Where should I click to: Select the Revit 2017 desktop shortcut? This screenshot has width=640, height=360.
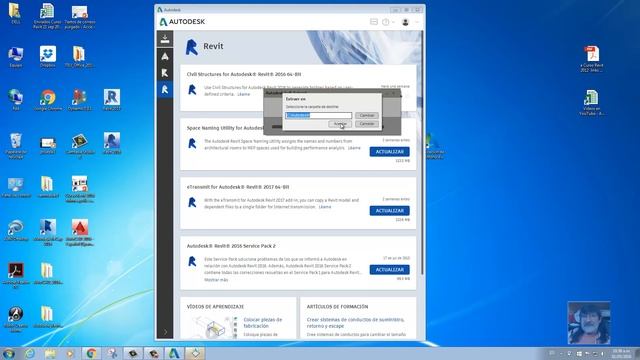(111, 100)
